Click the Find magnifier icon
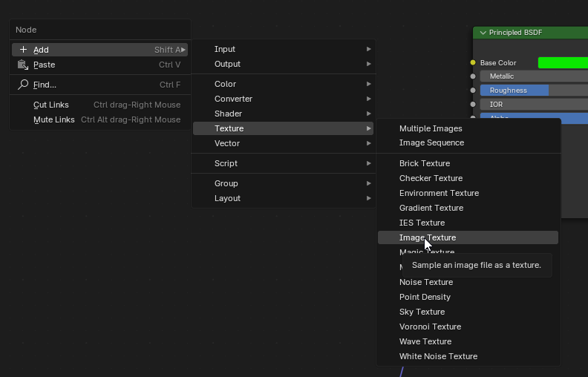The width and height of the screenshot is (588, 377). 23,85
